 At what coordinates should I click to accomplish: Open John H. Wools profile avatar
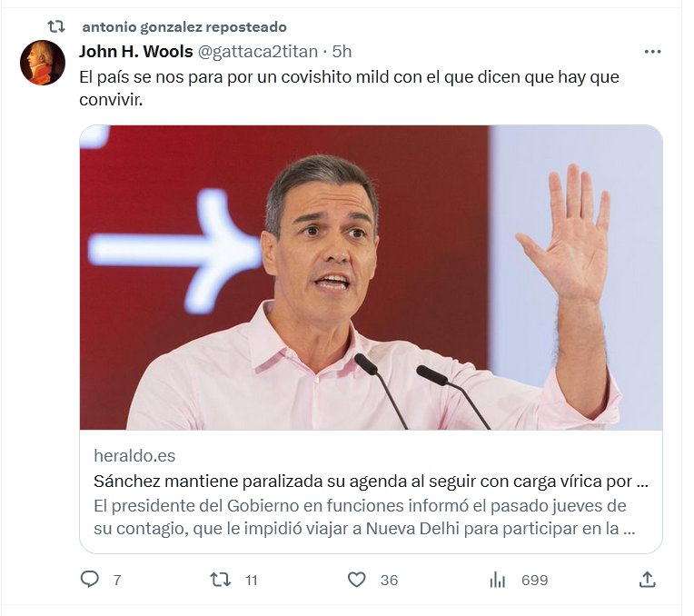[43, 63]
